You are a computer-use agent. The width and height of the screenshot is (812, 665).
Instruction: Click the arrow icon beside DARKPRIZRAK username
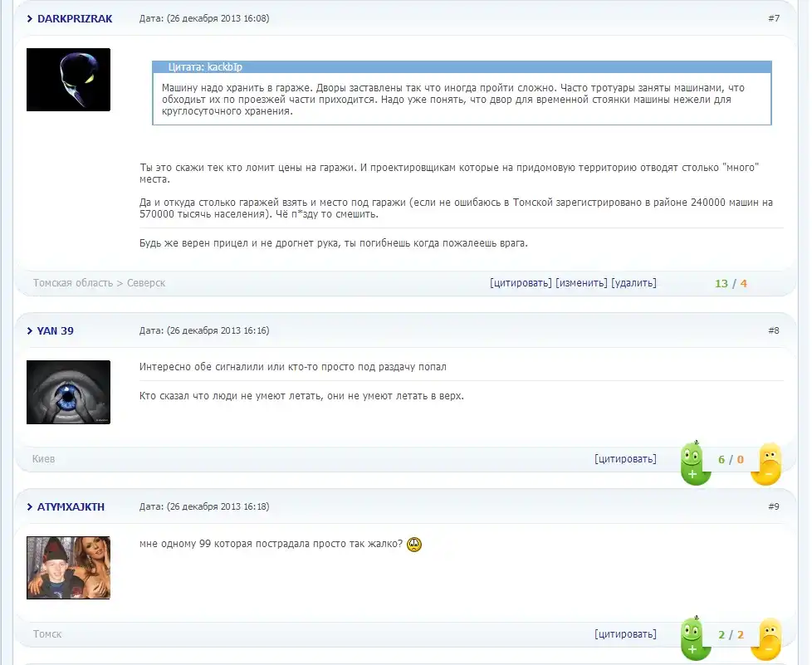tap(30, 18)
